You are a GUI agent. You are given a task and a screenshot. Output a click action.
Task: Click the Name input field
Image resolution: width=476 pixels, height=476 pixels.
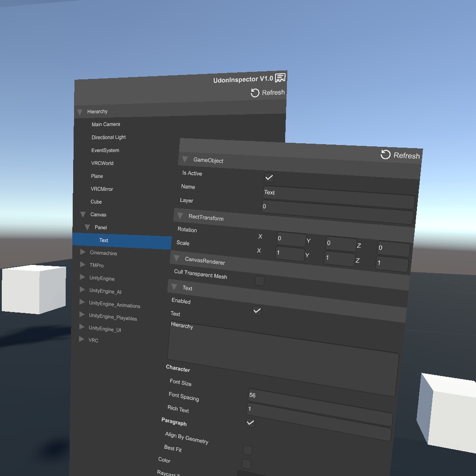[339, 197]
